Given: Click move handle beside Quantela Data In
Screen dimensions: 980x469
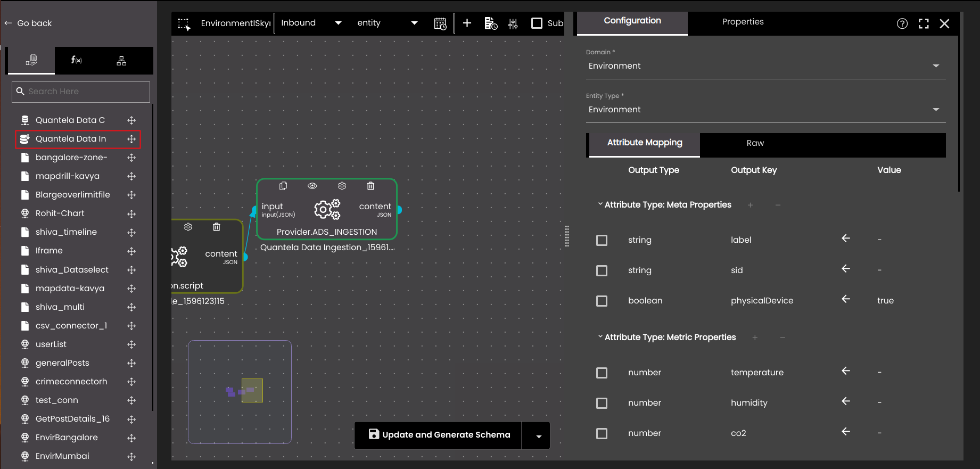Looking at the screenshot, I should (x=131, y=139).
